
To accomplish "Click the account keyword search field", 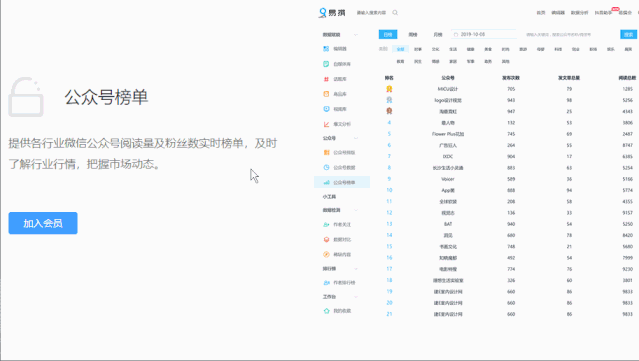I will (x=569, y=35).
